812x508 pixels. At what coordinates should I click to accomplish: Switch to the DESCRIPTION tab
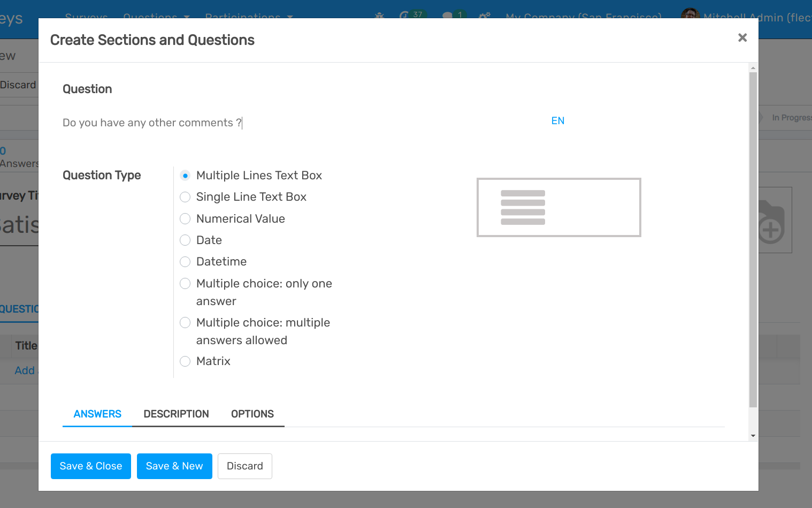coord(176,414)
